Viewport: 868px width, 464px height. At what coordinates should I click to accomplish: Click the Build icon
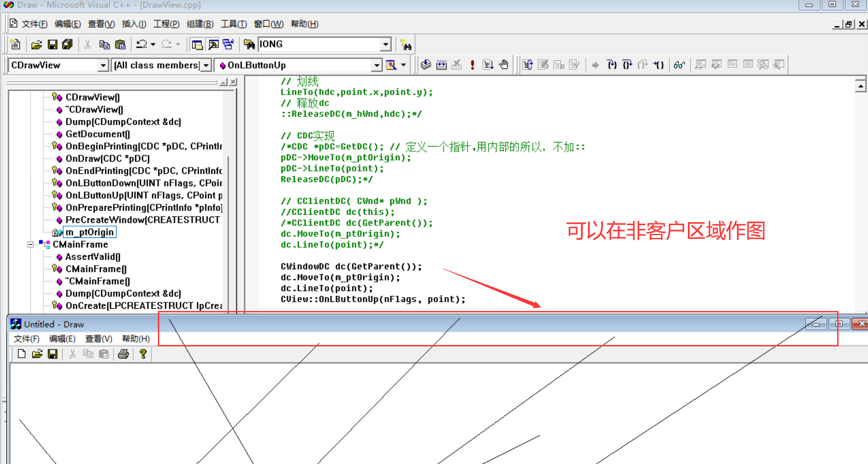[x=441, y=65]
